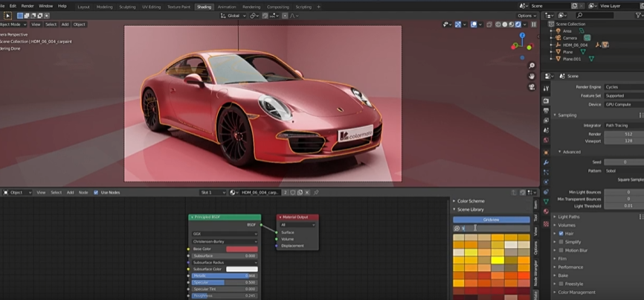Click the red Base Color swatch
Screen dimensions: 644x300
point(241,249)
